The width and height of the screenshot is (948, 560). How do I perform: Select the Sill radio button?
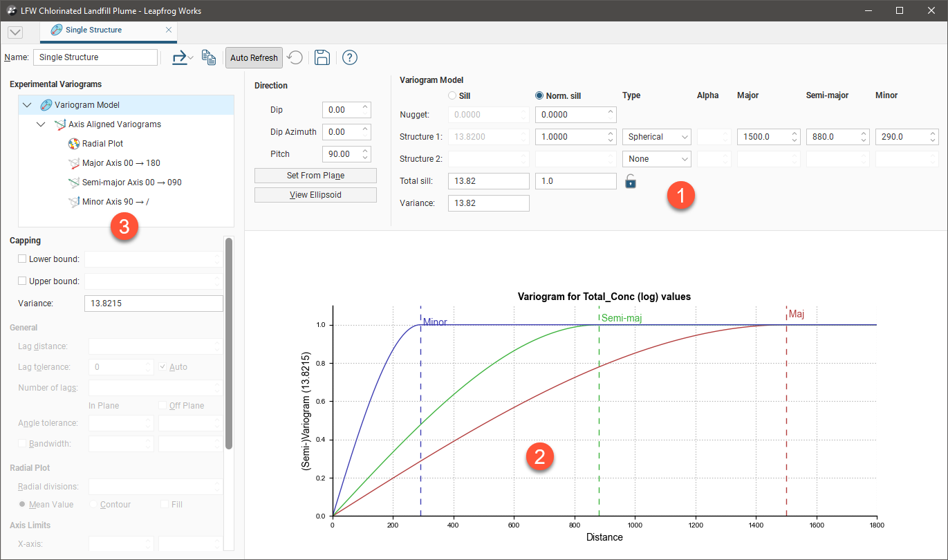[x=453, y=95]
